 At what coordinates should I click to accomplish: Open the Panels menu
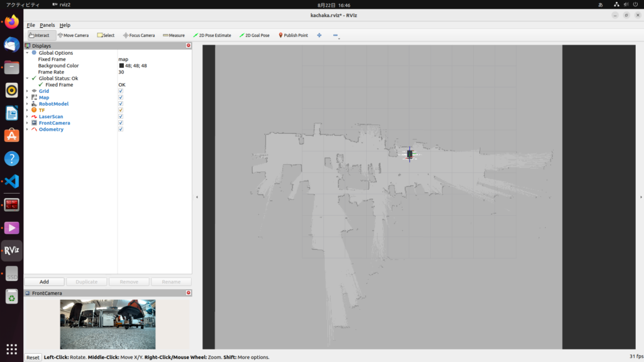pos(47,25)
